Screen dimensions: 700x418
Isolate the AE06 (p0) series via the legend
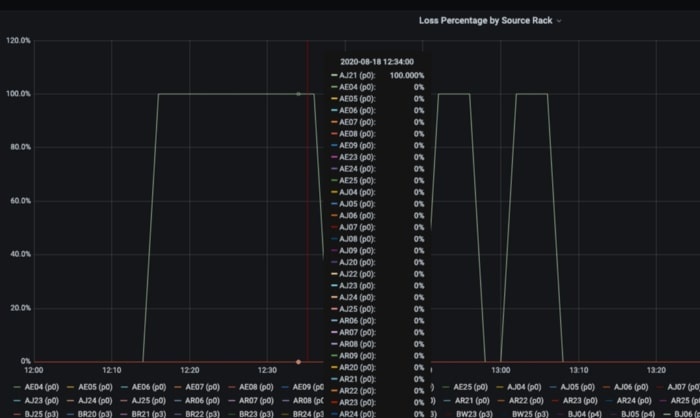tap(150, 386)
